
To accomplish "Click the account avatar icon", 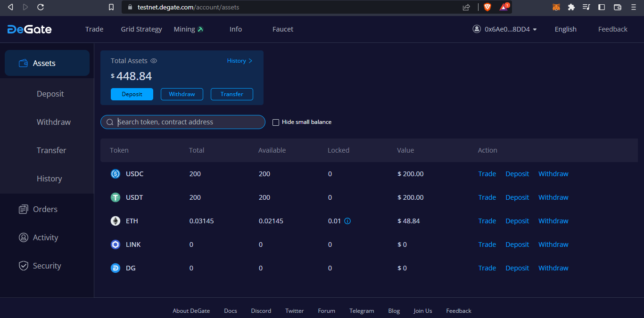I will coord(477,29).
